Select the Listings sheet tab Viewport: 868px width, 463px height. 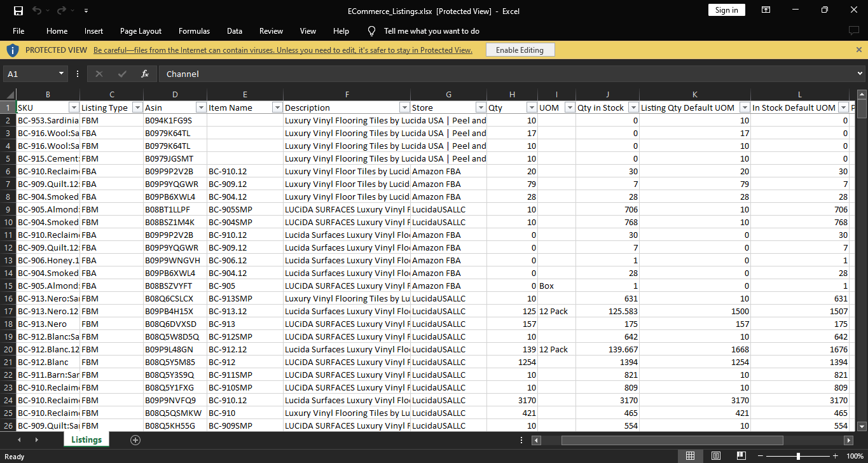(86, 439)
